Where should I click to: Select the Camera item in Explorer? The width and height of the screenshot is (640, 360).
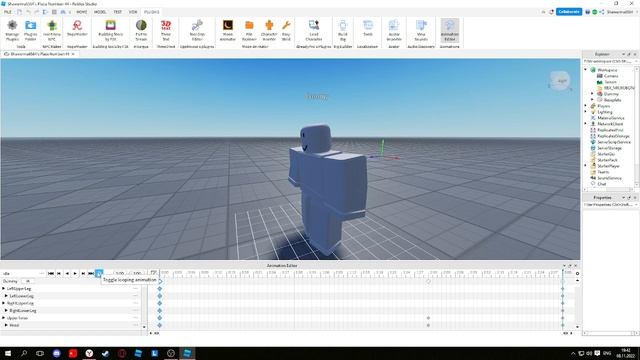611,76
